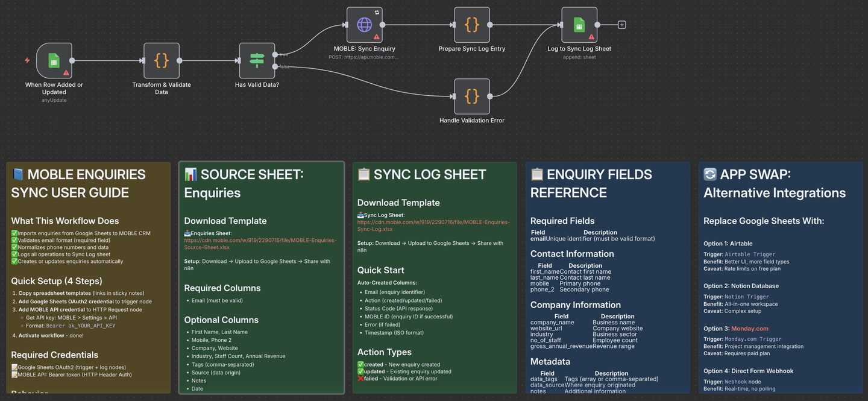This screenshot has height=401, width=868.
Task: Click the output connector of Transform & Validate Data
Action: [180, 60]
